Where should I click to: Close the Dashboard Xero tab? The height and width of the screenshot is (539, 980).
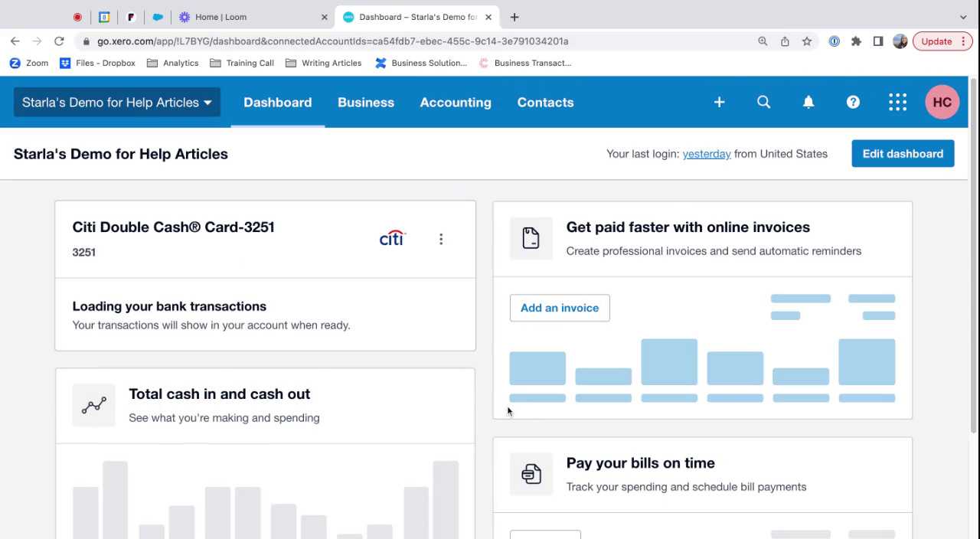tap(488, 17)
